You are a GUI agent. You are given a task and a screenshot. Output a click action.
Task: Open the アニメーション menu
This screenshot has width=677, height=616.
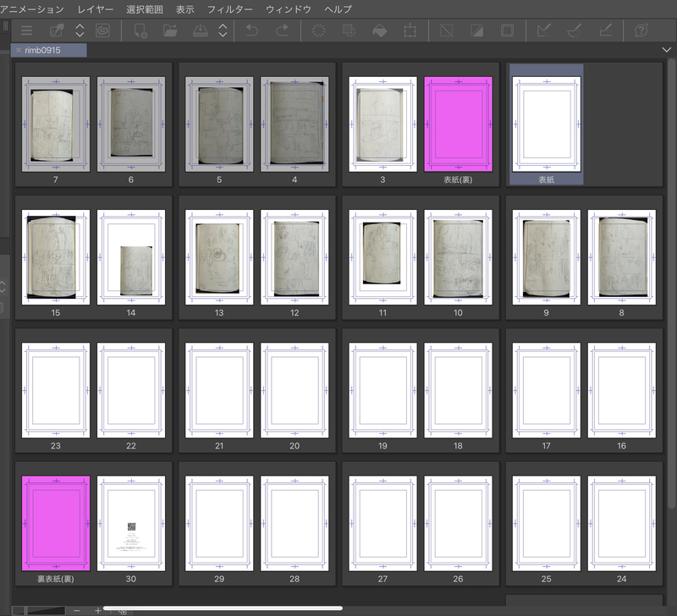pyautogui.click(x=31, y=9)
